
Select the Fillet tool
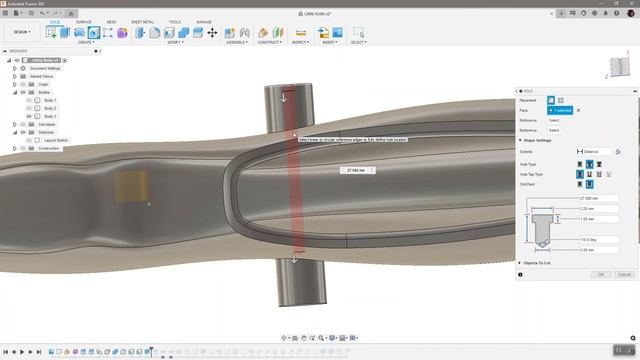[155, 32]
